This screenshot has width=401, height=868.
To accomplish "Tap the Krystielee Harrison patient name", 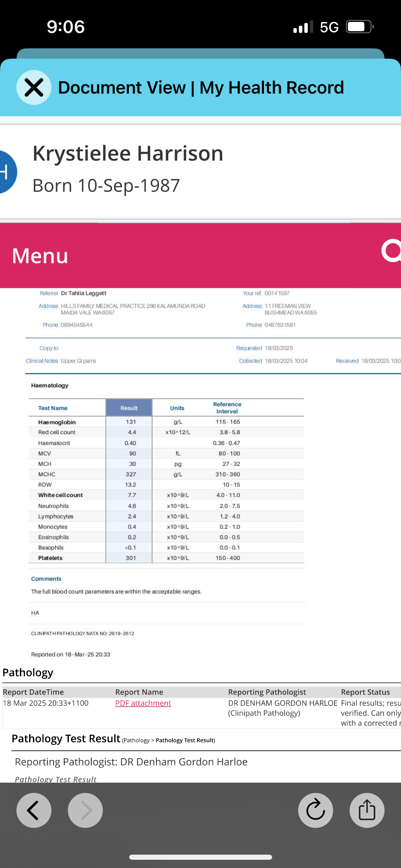I will tap(128, 153).
